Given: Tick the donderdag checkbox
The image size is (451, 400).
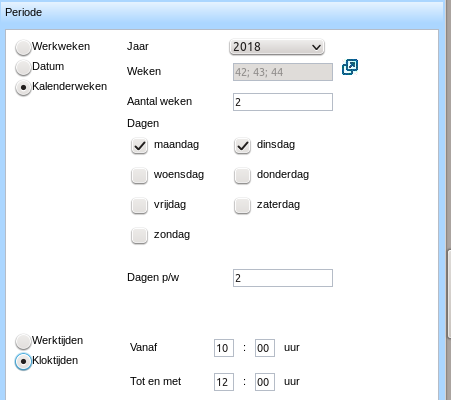Looking at the screenshot, I should pos(242,175).
